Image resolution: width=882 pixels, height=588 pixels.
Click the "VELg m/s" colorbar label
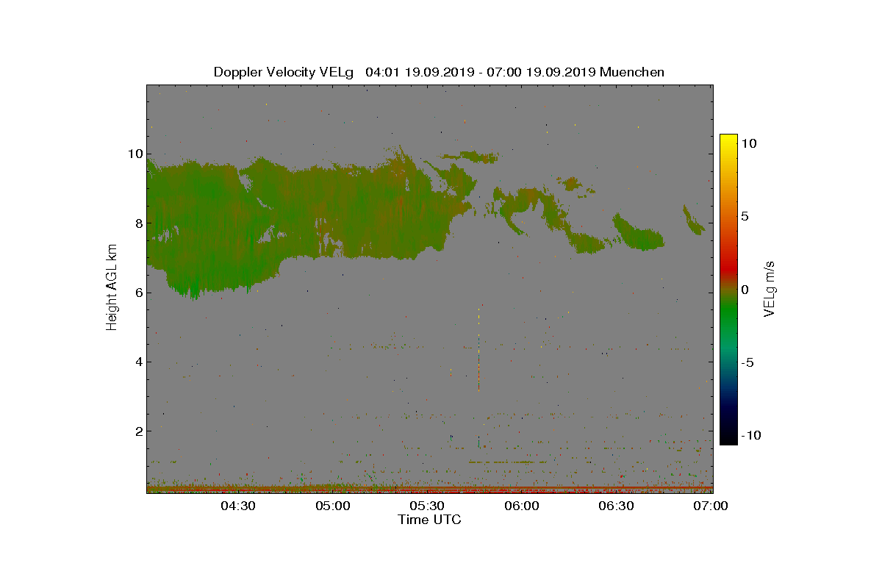[x=770, y=288]
